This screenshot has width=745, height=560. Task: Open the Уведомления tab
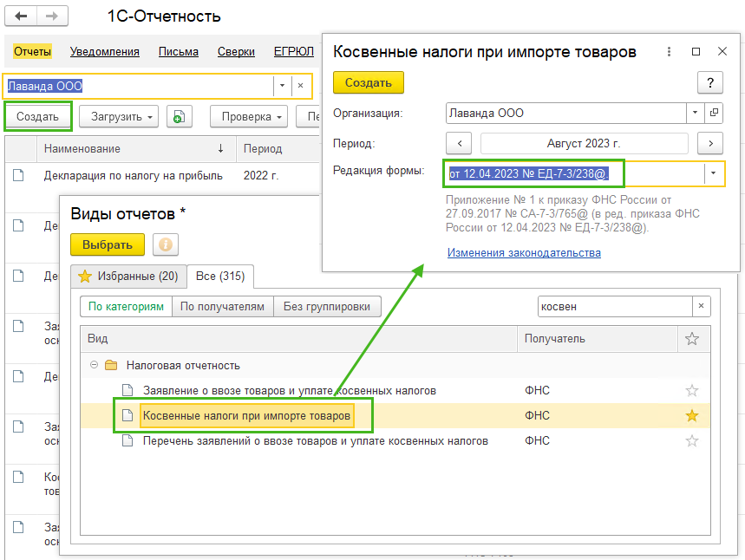point(105,51)
